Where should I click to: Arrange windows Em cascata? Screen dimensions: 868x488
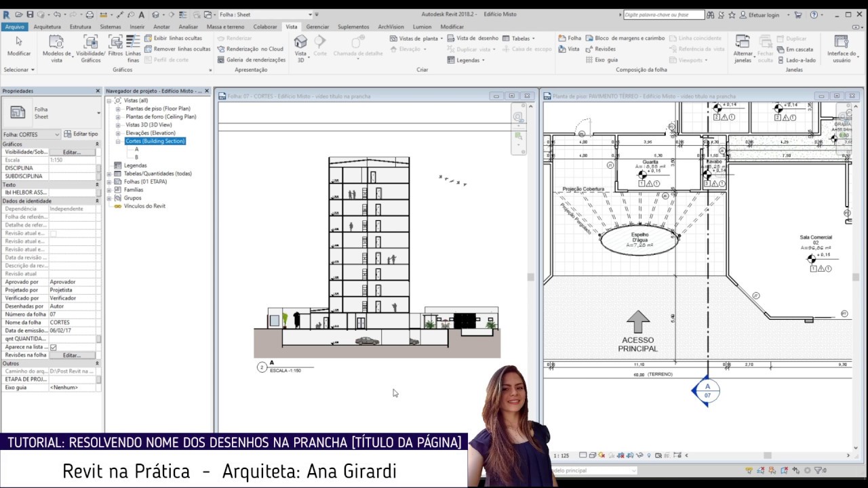[795, 49]
